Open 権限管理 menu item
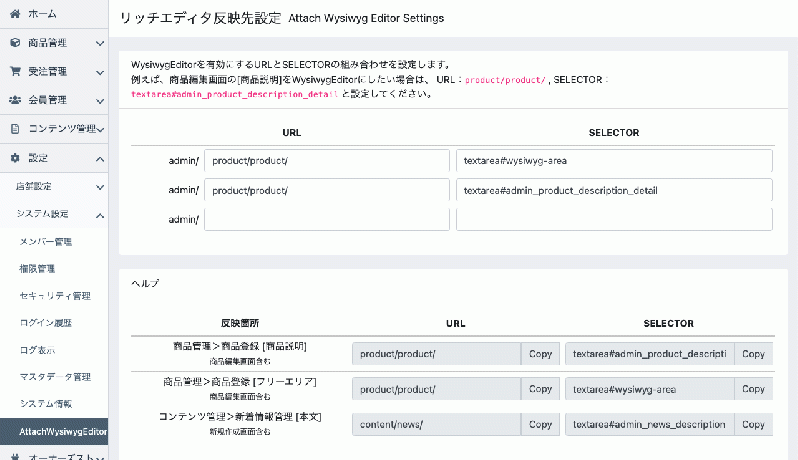Viewport: 798px width, 460px height. (x=37, y=268)
